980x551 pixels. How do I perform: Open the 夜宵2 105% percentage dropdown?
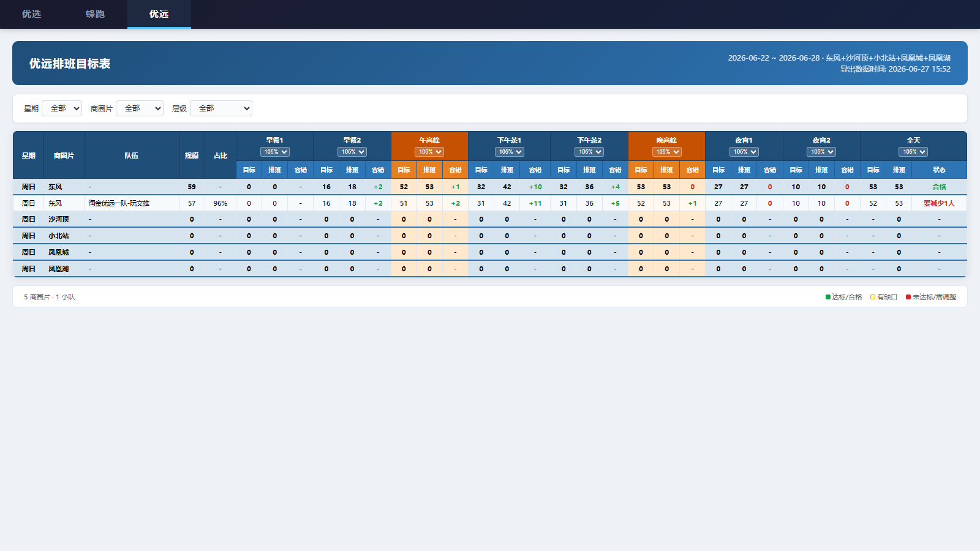(821, 152)
